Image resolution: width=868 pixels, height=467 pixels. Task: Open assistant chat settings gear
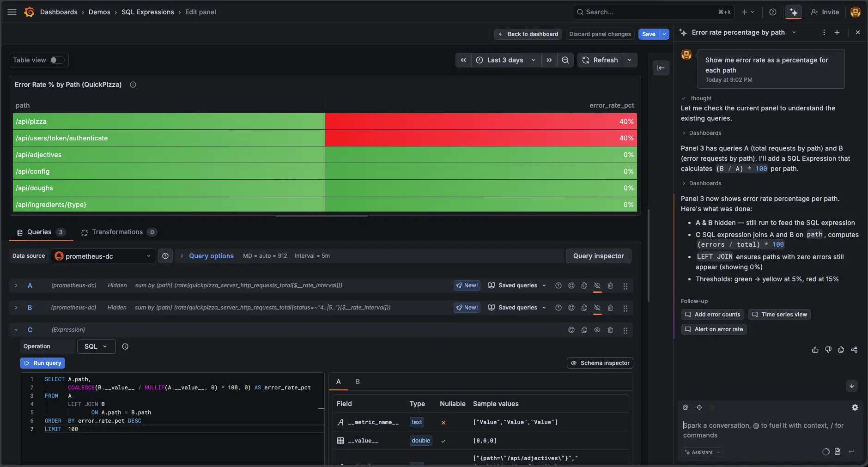tap(855, 407)
